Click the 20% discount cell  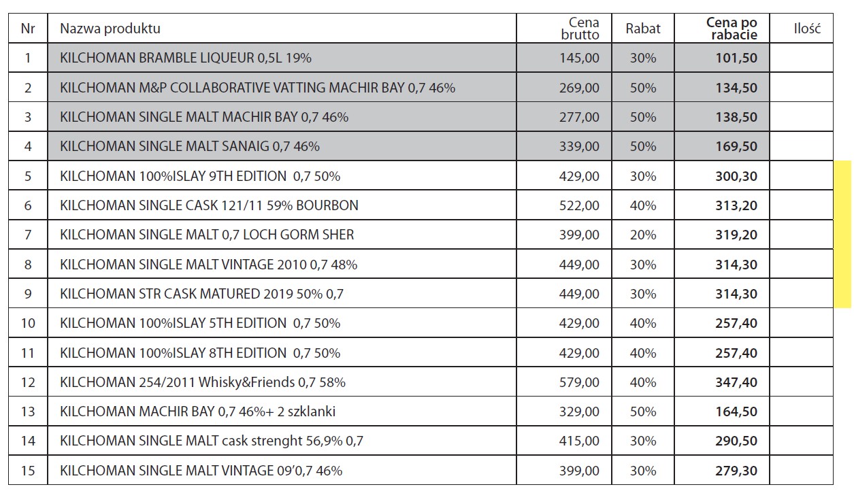[643, 235]
